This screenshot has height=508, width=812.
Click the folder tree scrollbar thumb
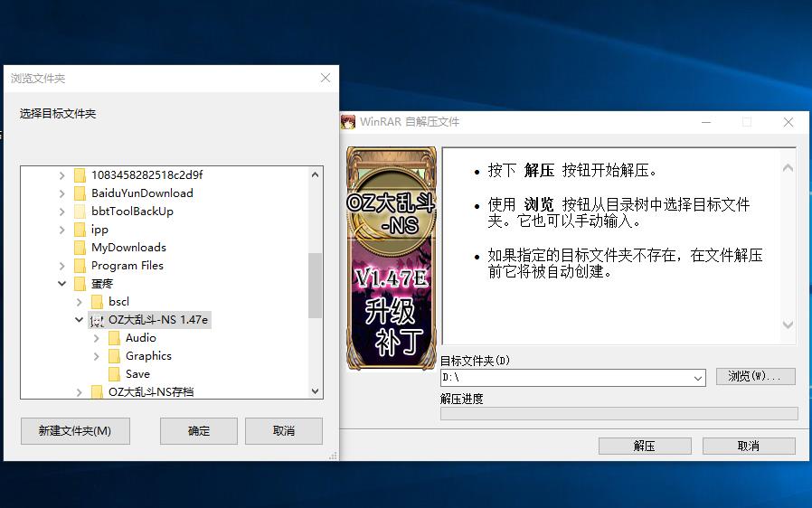(x=315, y=286)
